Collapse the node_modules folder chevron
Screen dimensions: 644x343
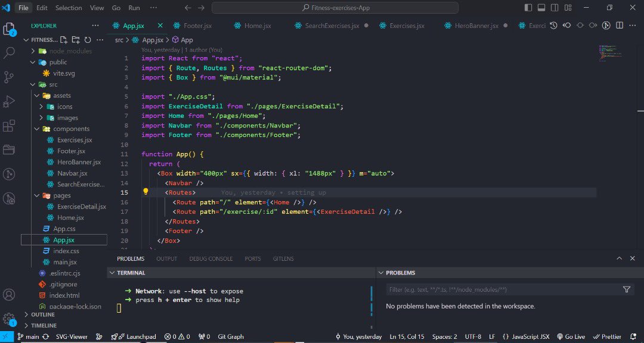33,51
